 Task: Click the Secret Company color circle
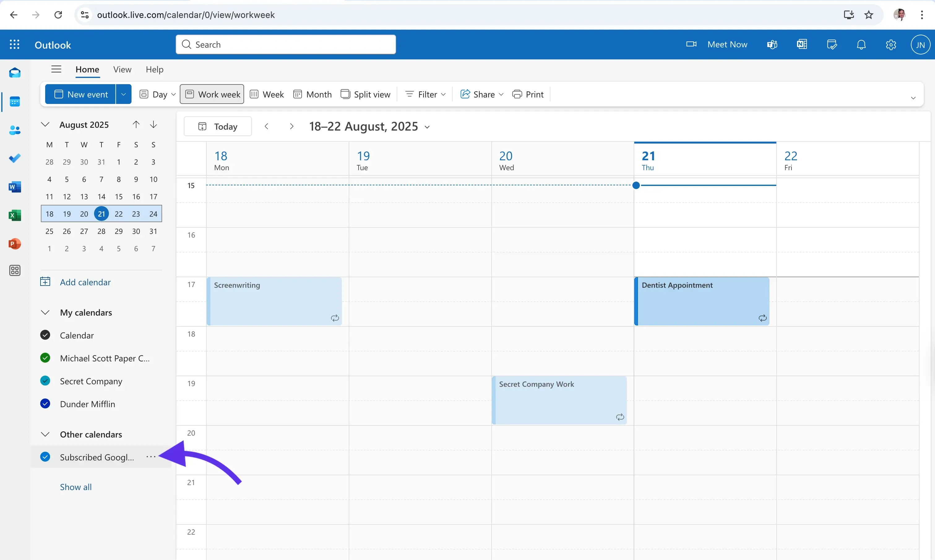click(x=45, y=381)
